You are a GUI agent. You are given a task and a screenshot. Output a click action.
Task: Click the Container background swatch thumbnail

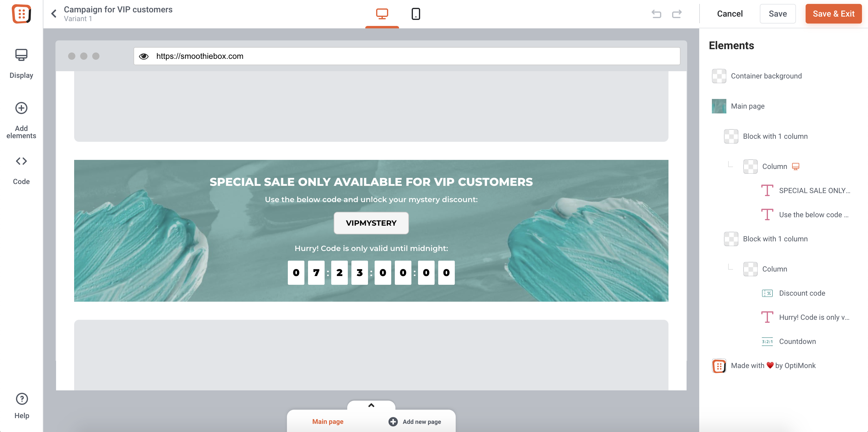(719, 76)
